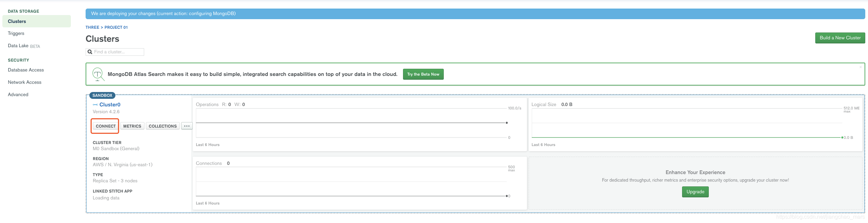Image resolution: width=868 pixels, height=223 pixels.
Task: Click the cluster icon beside Cluster0
Action: pyautogui.click(x=95, y=105)
